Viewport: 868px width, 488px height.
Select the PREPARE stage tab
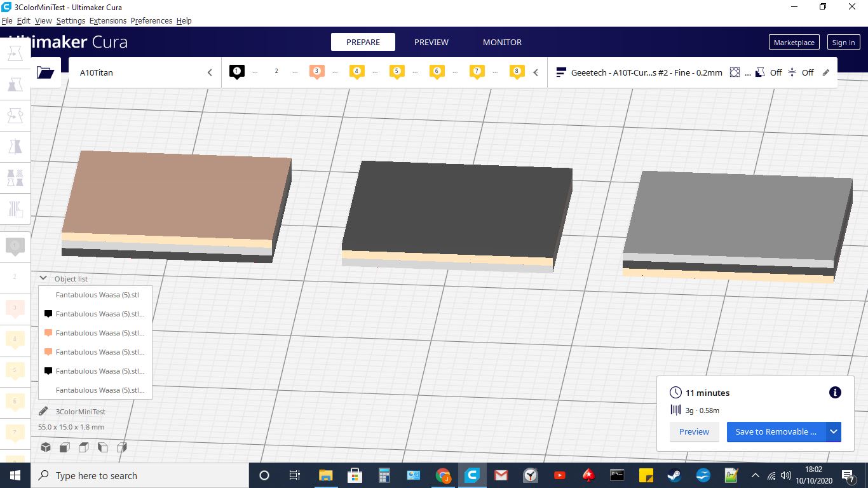(363, 42)
